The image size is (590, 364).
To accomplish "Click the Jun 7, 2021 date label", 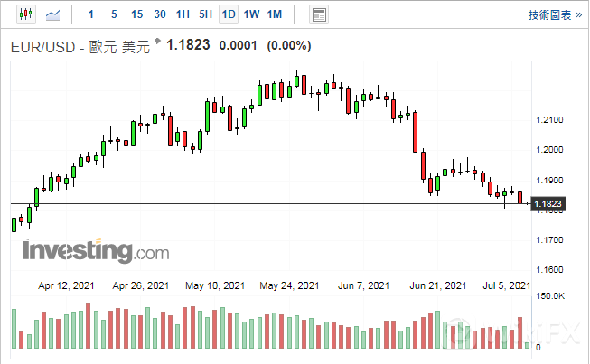I will [x=362, y=285].
